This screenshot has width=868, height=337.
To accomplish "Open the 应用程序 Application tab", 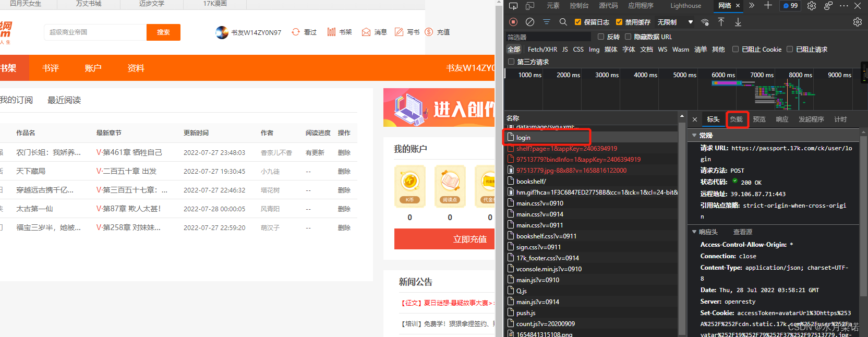I will pos(641,6).
